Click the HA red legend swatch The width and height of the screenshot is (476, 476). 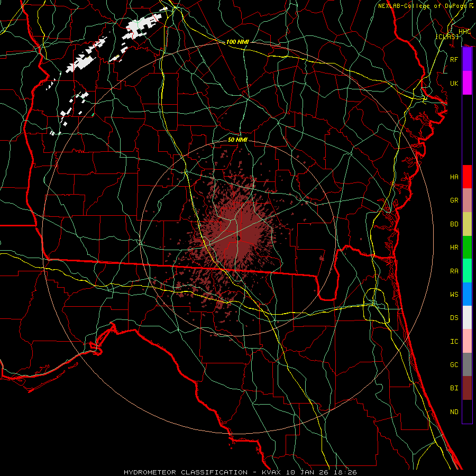coord(467,177)
